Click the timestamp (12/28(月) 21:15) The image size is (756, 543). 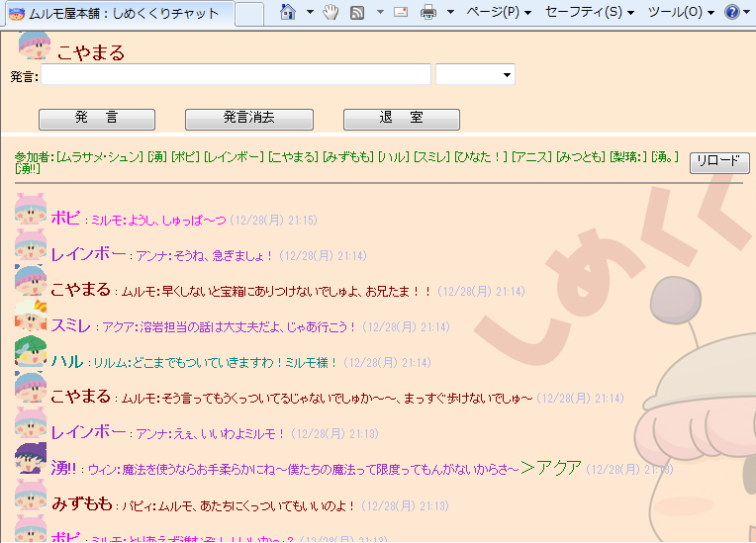pyautogui.click(x=273, y=221)
